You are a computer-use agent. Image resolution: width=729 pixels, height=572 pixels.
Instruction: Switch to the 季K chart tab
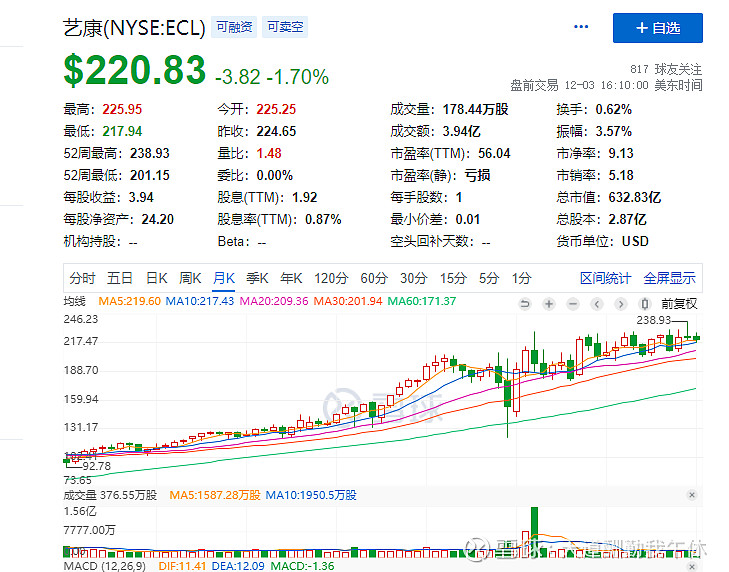tap(257, 278)
